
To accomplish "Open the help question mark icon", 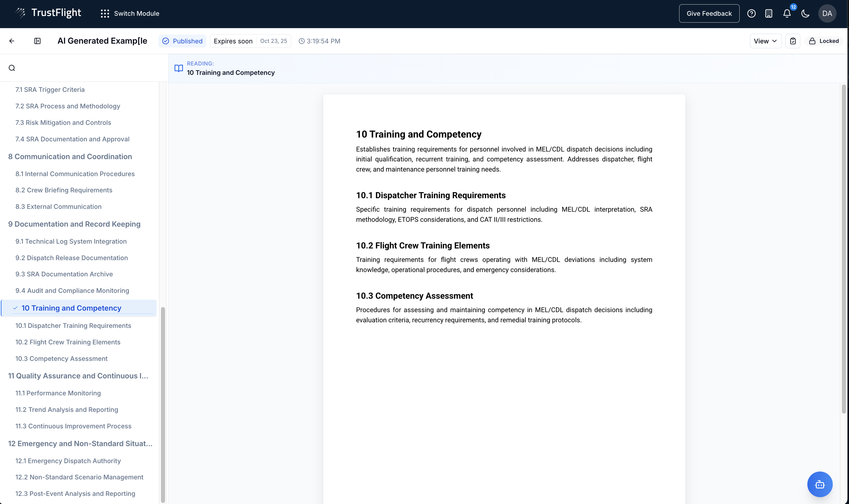I will coord(751,14).
